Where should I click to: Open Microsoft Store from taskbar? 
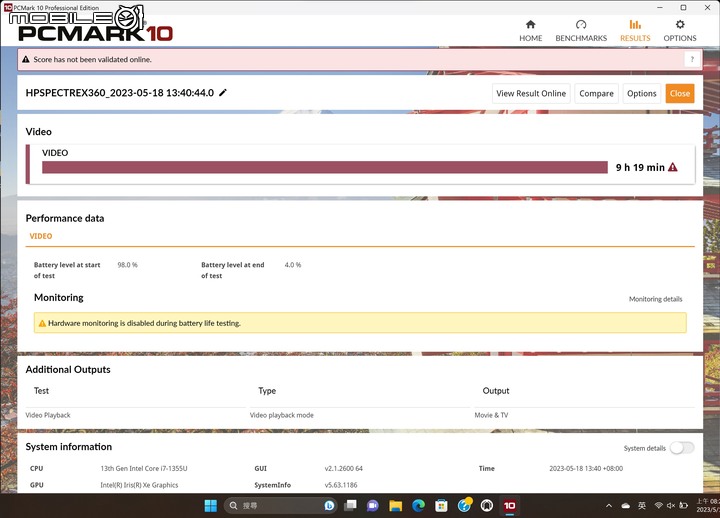pos(441,506)
